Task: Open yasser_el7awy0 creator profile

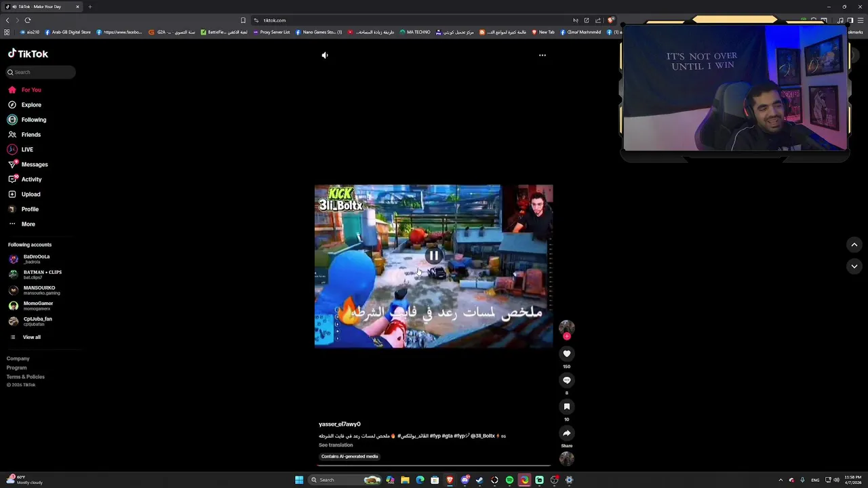Action: pyautogui.click(x=340, y=424)
